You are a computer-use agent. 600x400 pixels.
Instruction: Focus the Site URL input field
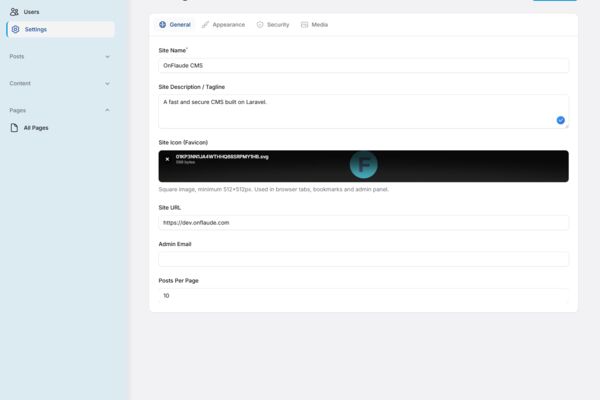click(364, 223)
